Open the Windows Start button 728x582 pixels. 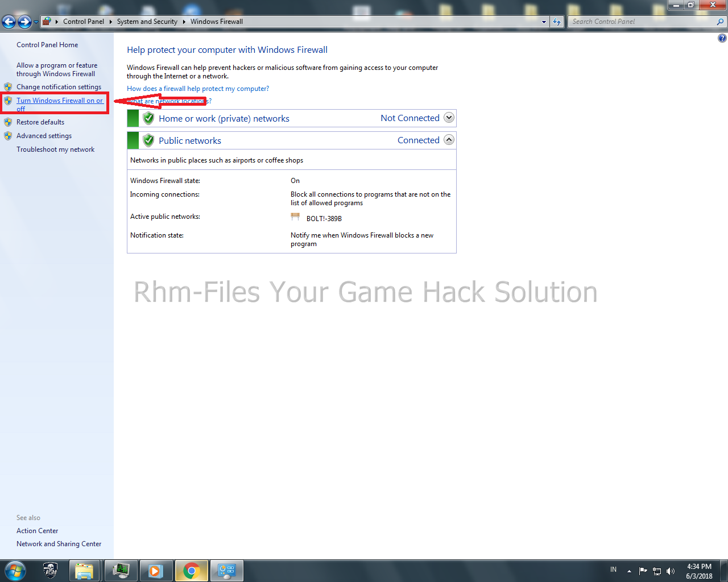15,571
